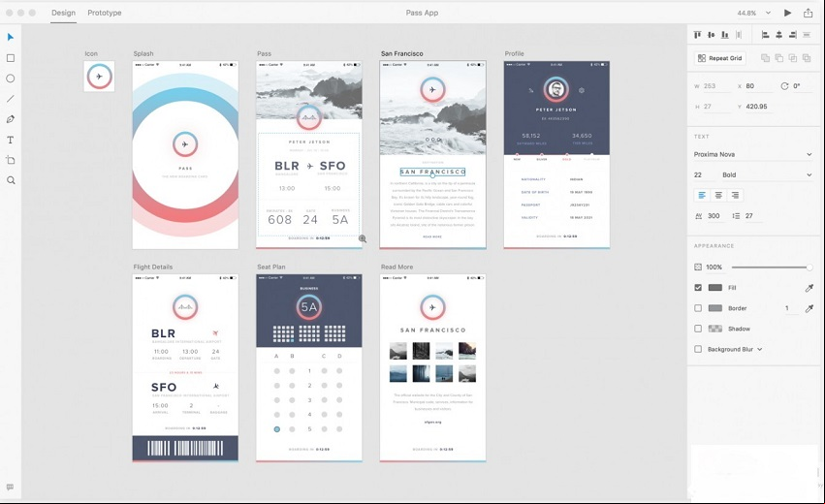Select the Splash artboard label
The height and width of the screenshot is (504, 825).
(143, 53)
